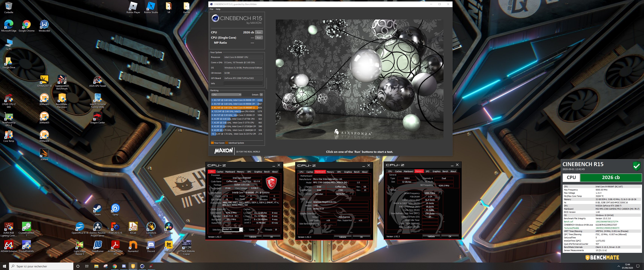Viewport: 644px width, 270px height.
Task: Open HTTrack Website Copier icon
Action: pyautogui.click(x=186, y=248)
